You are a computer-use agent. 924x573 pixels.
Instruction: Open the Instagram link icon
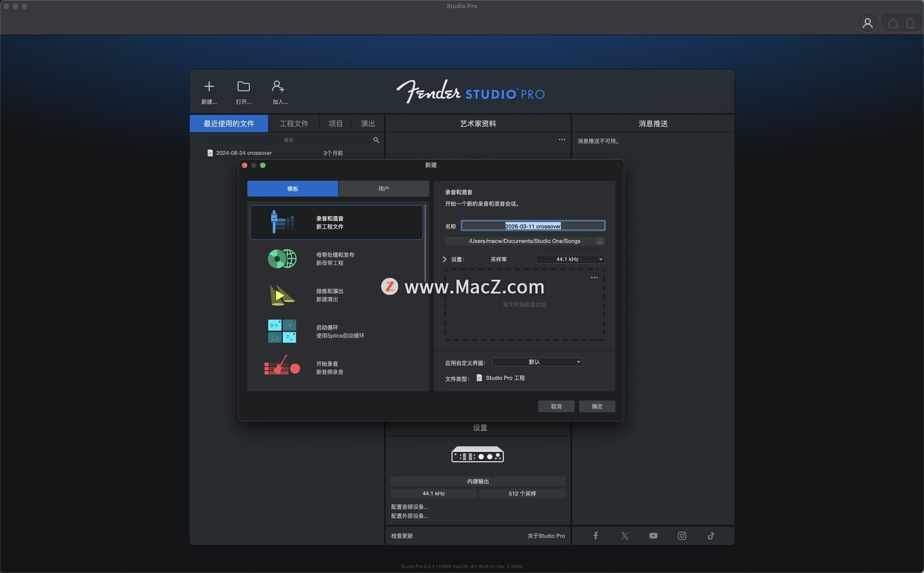[682, 535]
